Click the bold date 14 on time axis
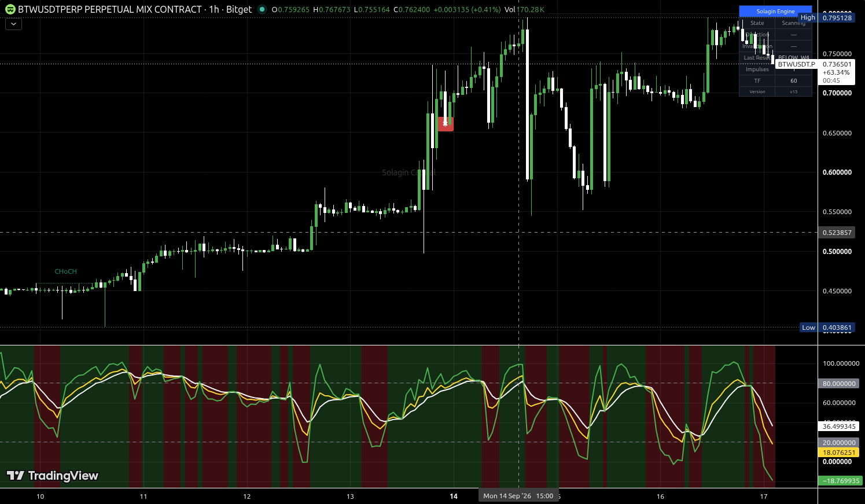The width and height of the screenshot is (865, 504). [454, 496]
